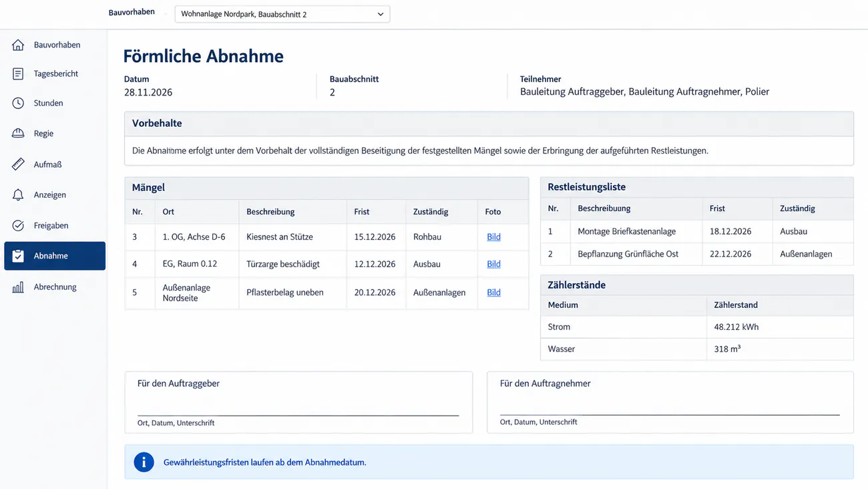Click the Zählerstände section title
The image size is (868, 489).
coord(577,285)
